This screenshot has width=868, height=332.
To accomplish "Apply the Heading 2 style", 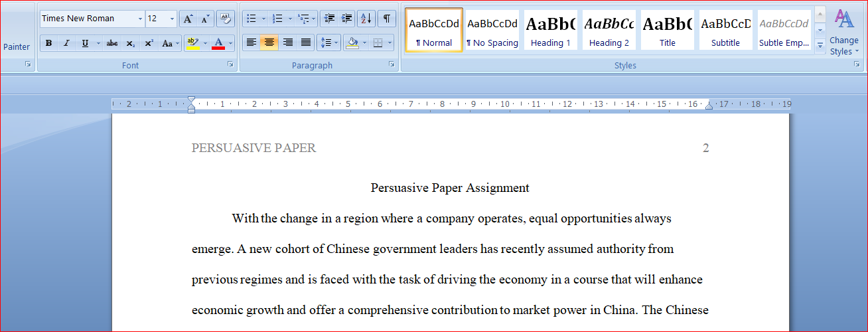I will (x=609, y=31).
